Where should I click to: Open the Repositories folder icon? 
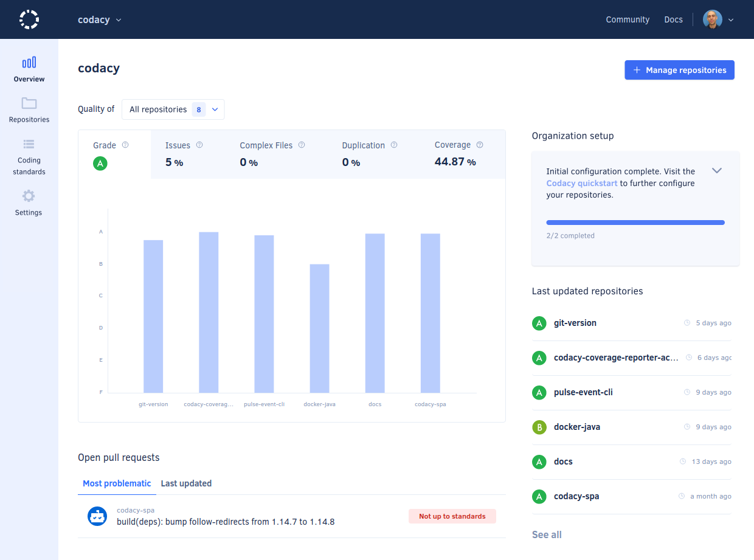[29, 103]
